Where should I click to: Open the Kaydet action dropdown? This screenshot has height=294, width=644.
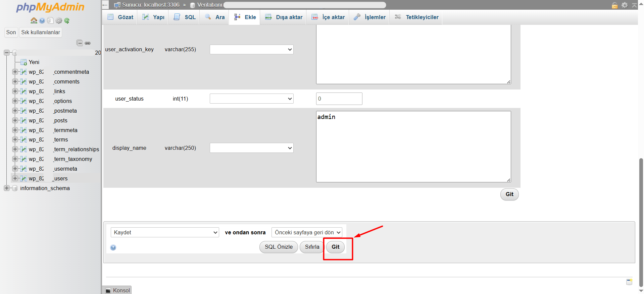tap(165, 232)
